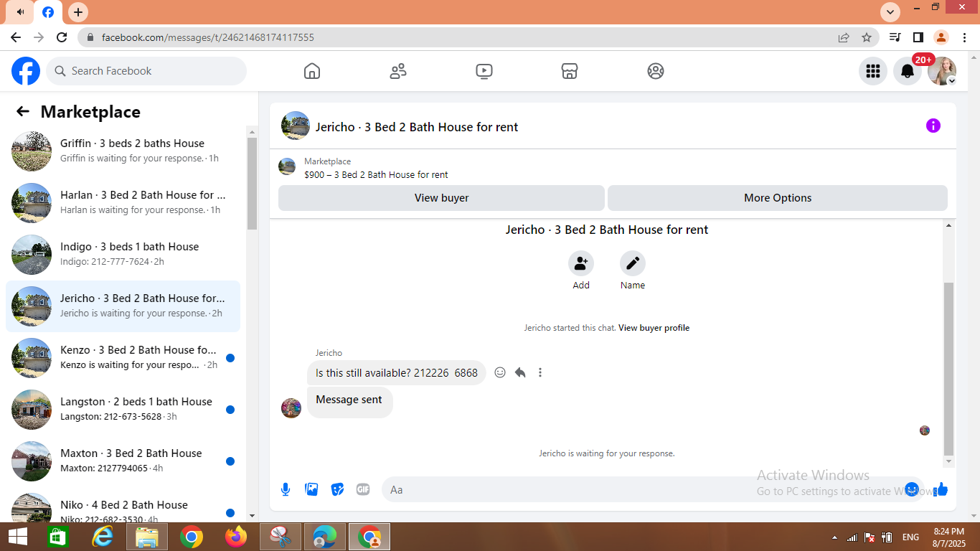The height and width of the screenshot is (551, 980).
Task: Click the Facebook logo
Action: [x=26, y=71]
